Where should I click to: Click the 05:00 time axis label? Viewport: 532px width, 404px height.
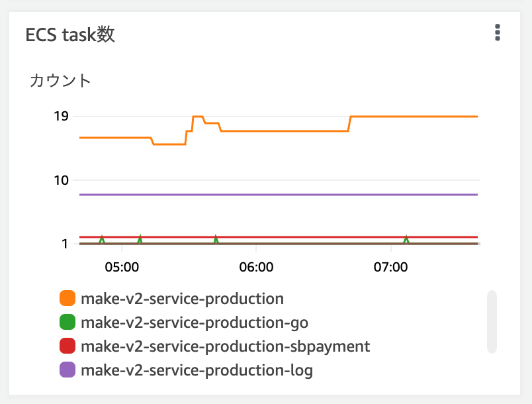122,268
